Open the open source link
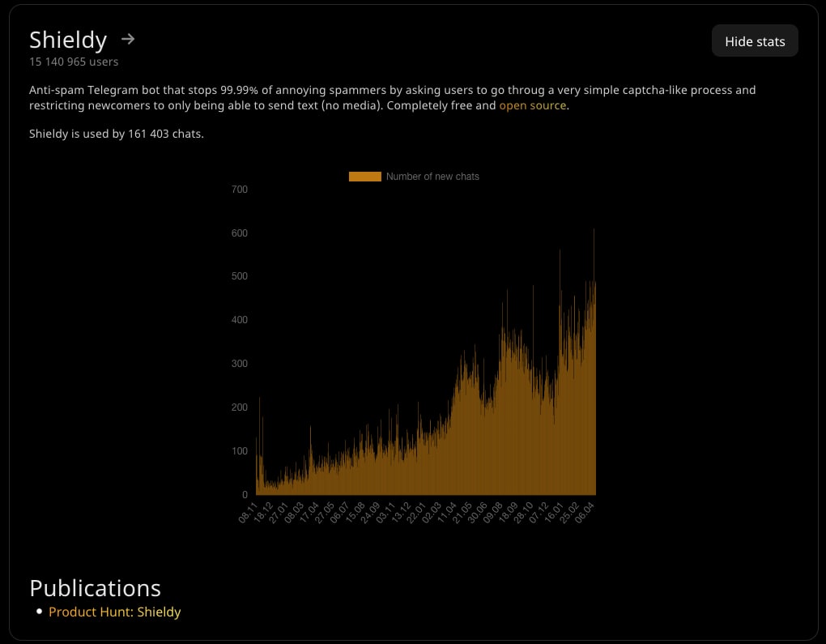The height and width of the screenshot is (644, 826). coord(532,105)
